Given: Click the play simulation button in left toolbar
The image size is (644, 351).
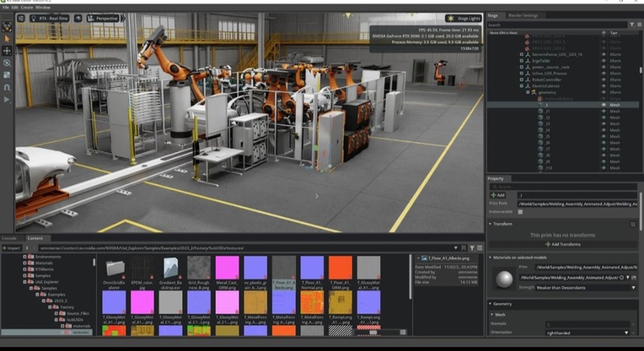Looking at the screenshot, I should (x=6, y=99).
